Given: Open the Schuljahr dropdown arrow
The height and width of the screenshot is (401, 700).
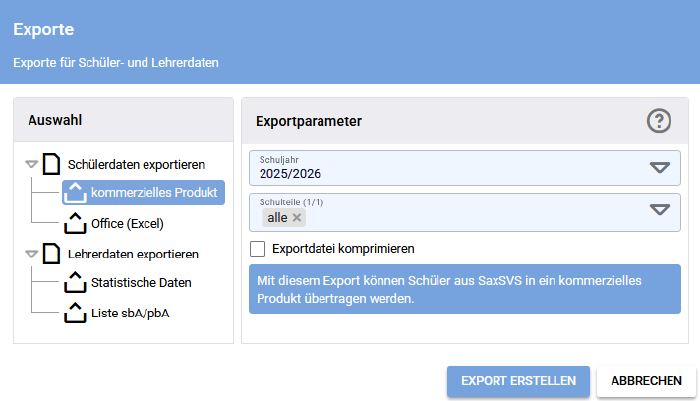Looking at the screenshot, I should [x=659, y=168].
